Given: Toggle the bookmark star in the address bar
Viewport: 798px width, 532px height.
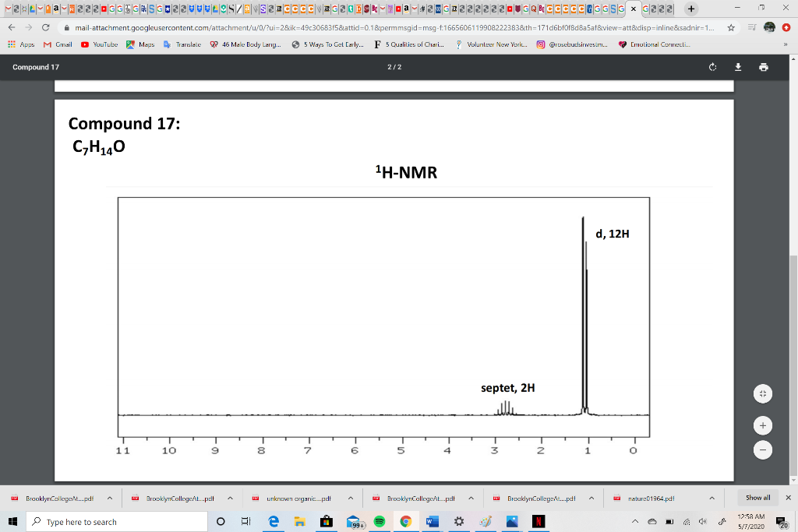Looking at the screenshot, I should (x=731, y=26).
